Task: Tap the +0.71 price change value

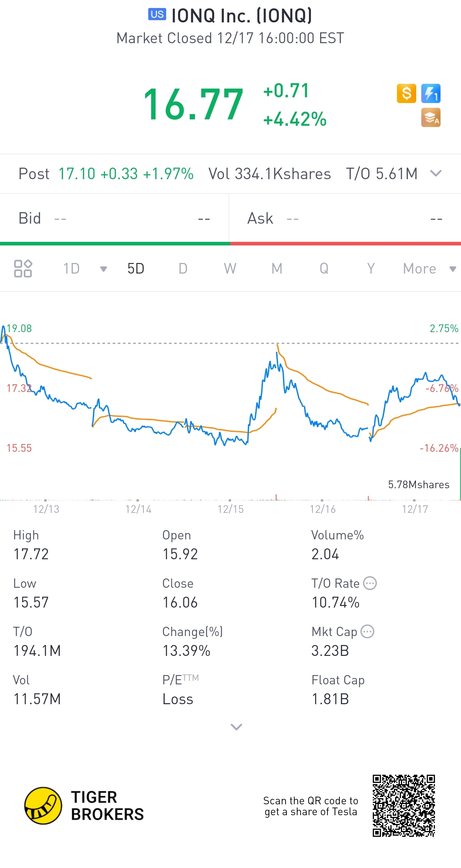Action: [286, 91]
